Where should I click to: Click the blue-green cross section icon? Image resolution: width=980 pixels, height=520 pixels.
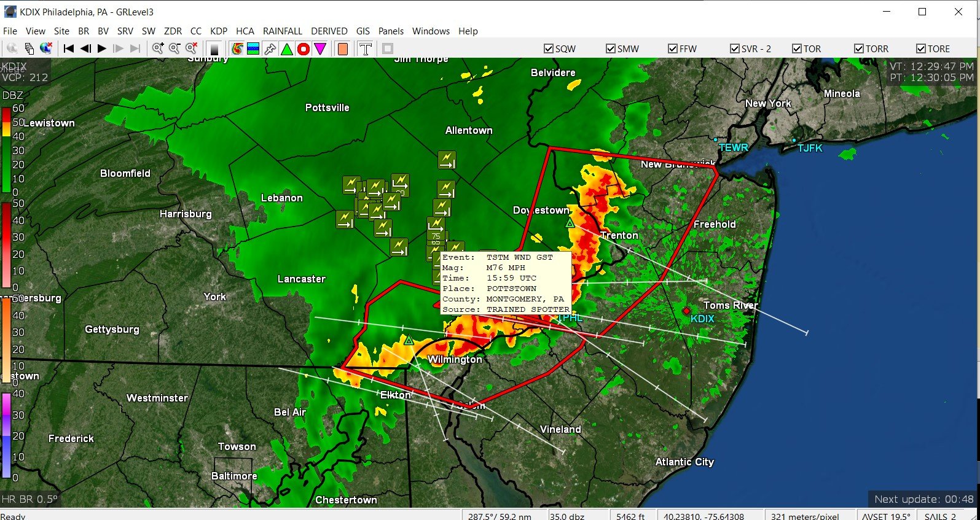[253, 49]
